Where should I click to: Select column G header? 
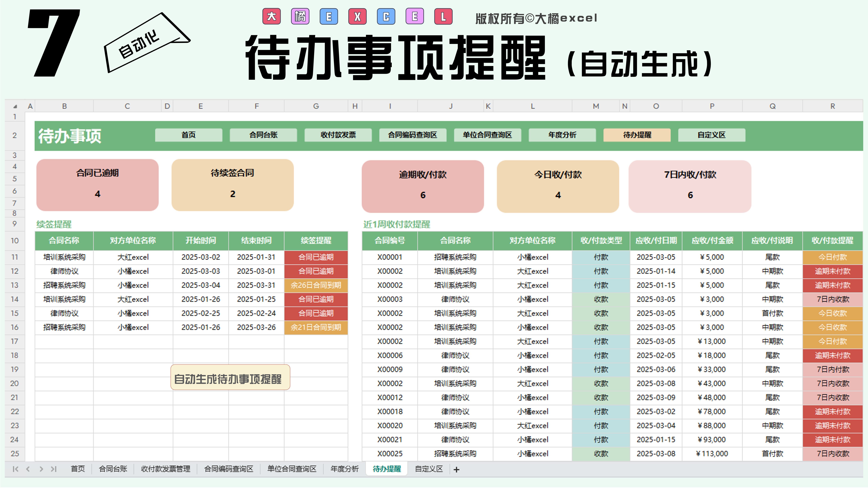316,106
